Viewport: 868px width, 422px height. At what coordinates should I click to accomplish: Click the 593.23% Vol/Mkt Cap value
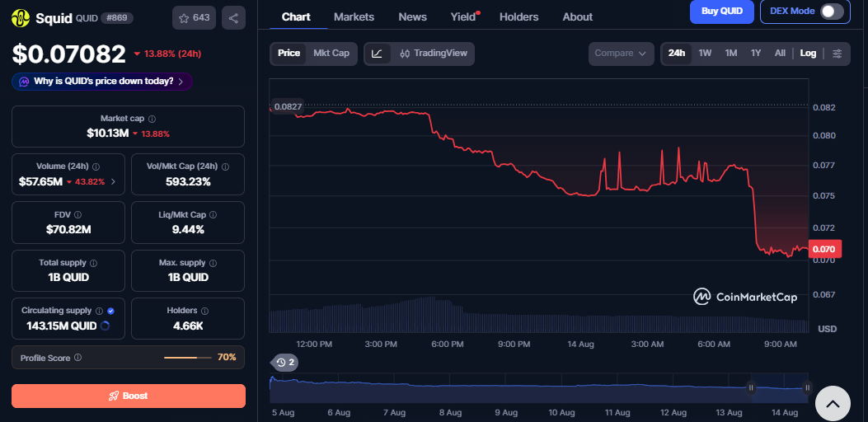(x=188, y=181)
